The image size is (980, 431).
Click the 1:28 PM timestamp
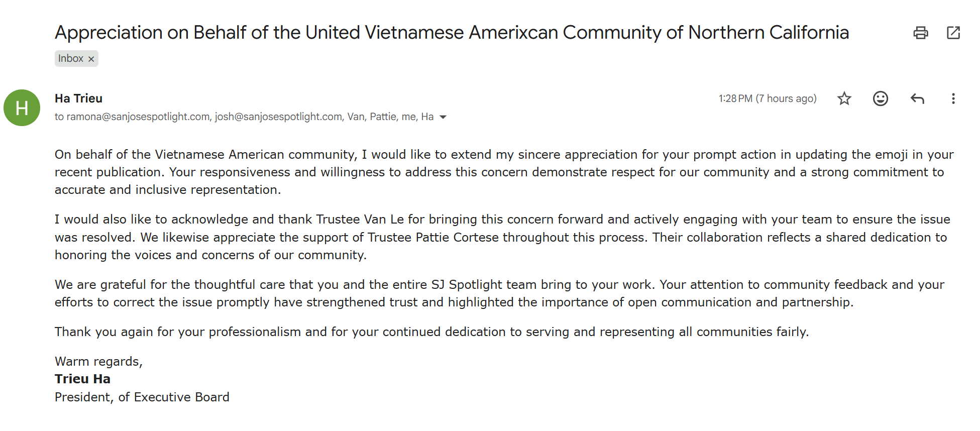767,98
